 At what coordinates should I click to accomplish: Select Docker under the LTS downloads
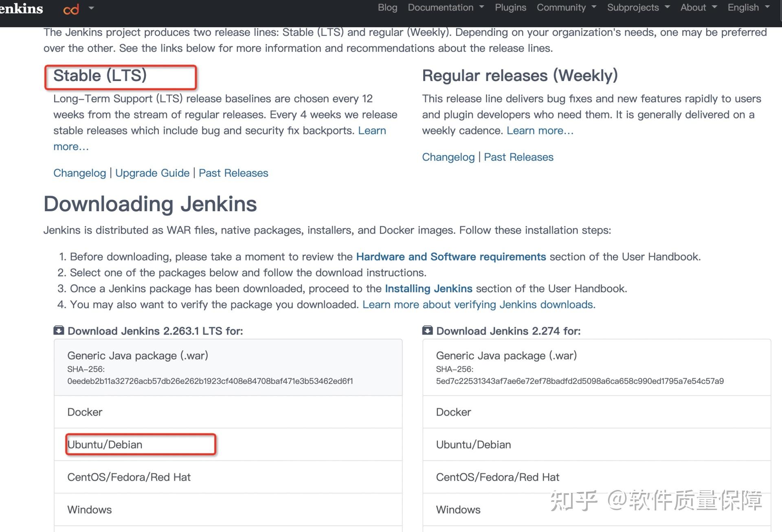coord(228,412)
